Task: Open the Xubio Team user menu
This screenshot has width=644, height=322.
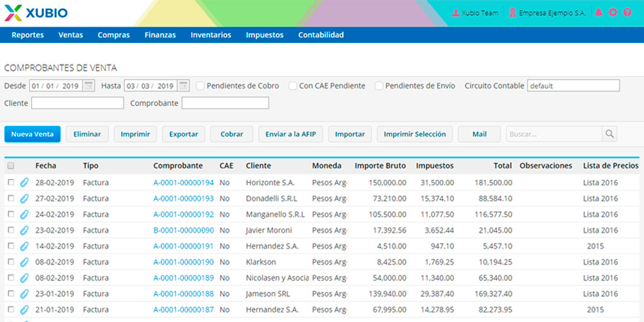Action: point(475,13)
